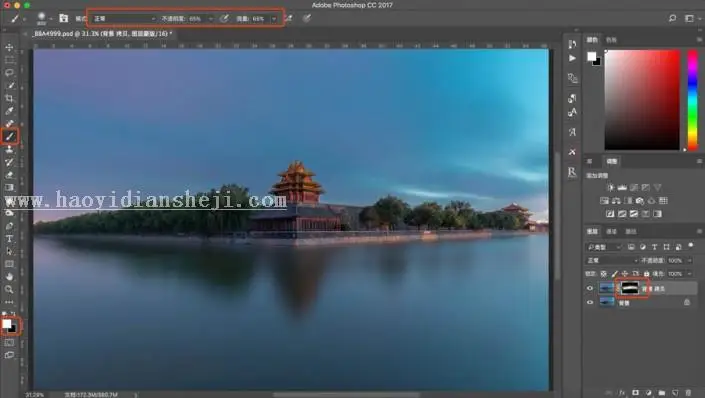Select the Gradient tool
705x398 pixels.
tap(9, 188)
